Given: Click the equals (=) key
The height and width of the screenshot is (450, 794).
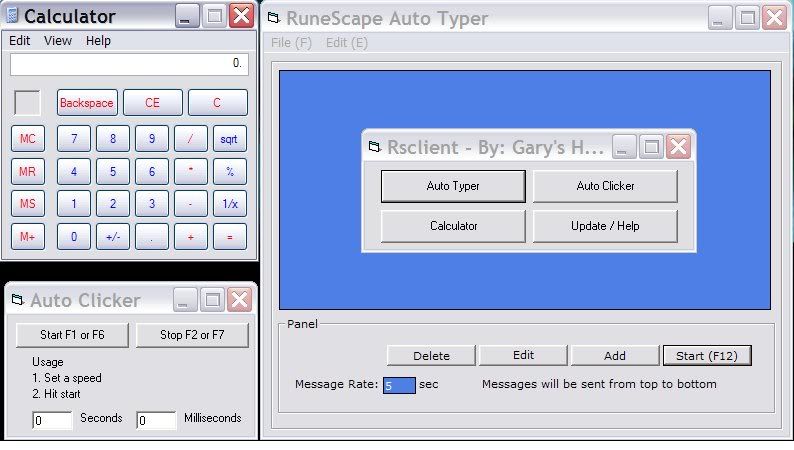Looking at the screenshot, I should (230, 236).
